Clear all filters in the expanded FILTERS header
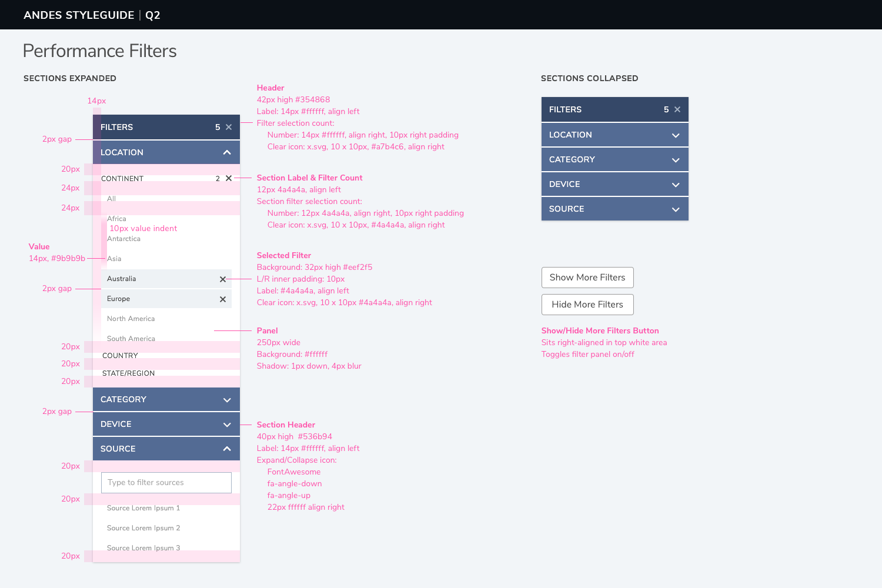The height and width of the screenshot is (588, 882). (229, 127)
